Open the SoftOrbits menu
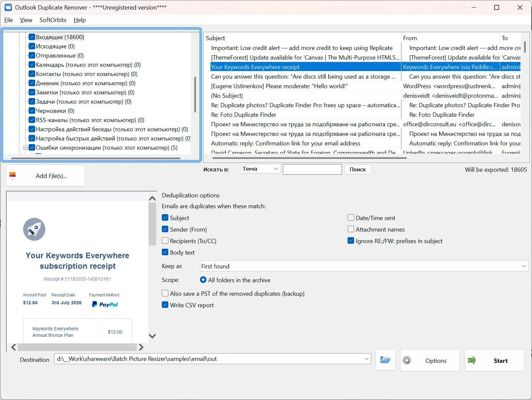Viewport: 532px width, 400px height. click(53, 20)
